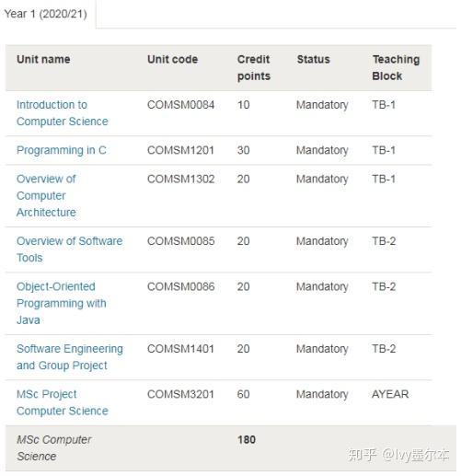Click the Credit points column header
This screenshot has width=461, height=476.
coord(254,67)
